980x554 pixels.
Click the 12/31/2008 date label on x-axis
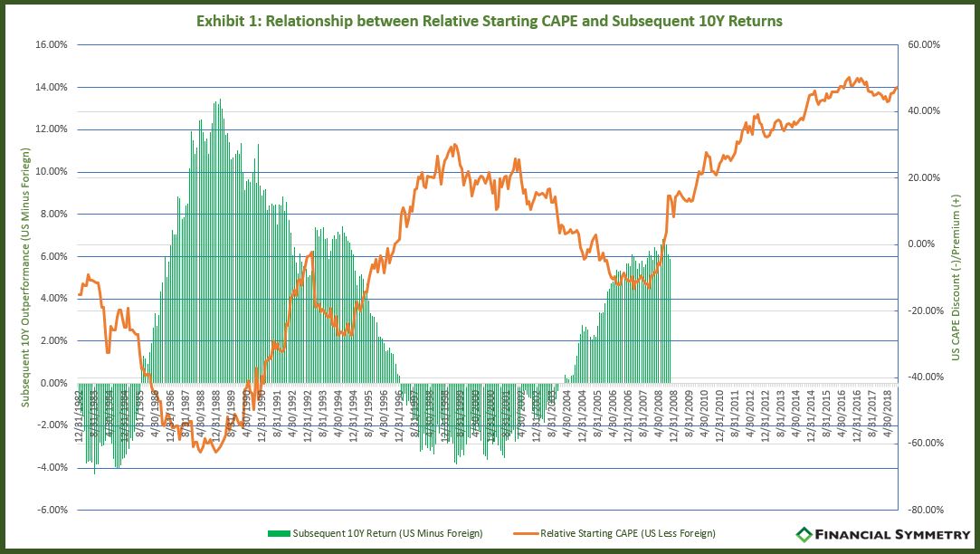pos(674,415)
